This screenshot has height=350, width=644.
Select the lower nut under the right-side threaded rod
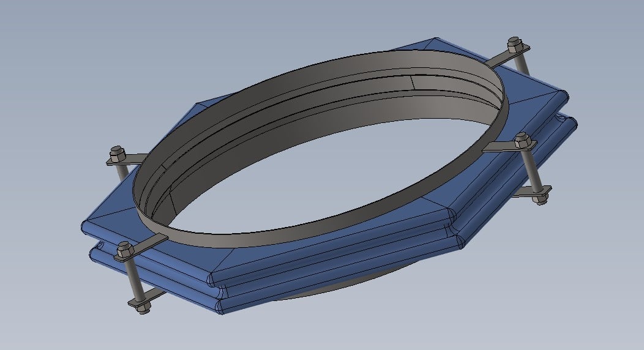tap(541, 199)
